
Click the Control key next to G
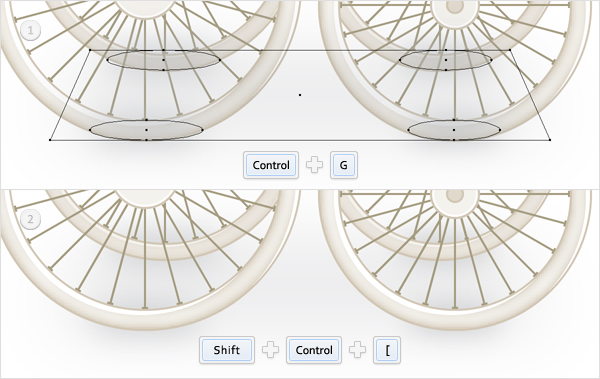[x=271, y=165]
